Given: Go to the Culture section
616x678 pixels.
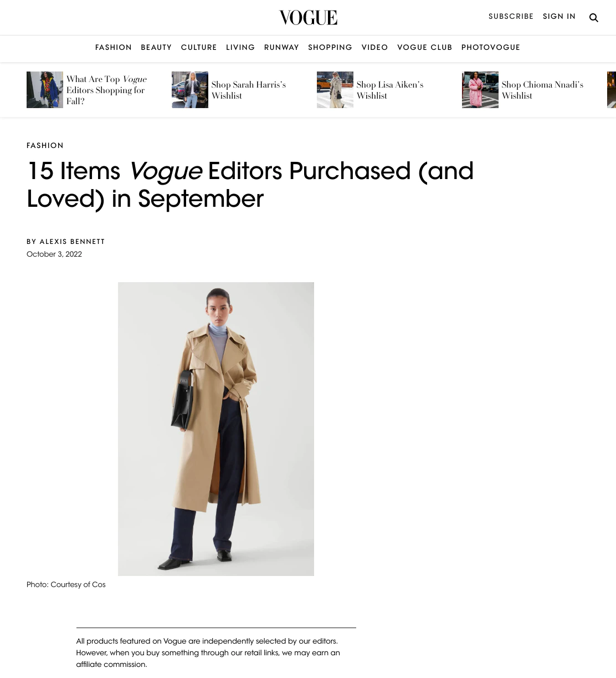Looking at the screenshot, I should tap(199, 48).
